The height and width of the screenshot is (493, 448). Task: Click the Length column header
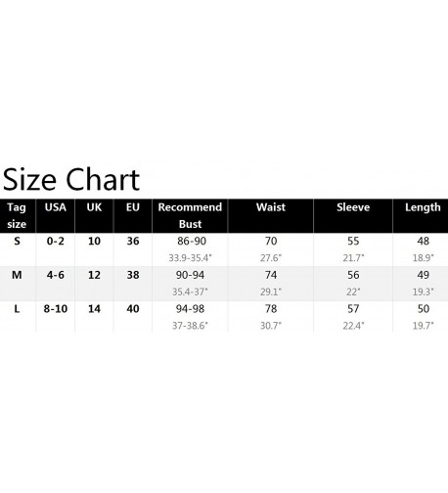click(x=423, y=207)
